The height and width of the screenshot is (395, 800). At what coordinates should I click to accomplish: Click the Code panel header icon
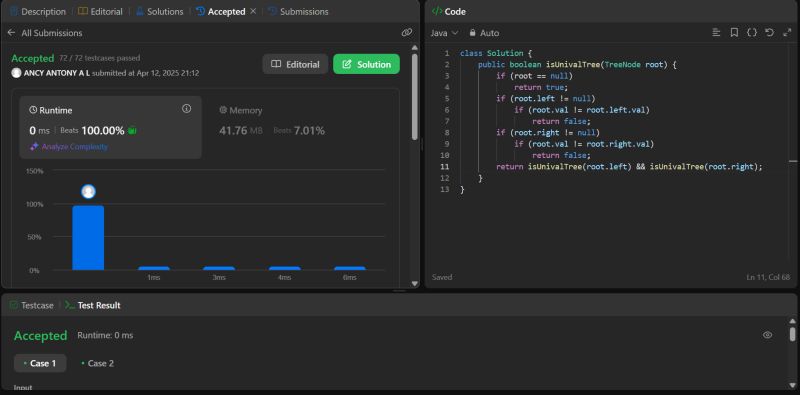(437, 11)
